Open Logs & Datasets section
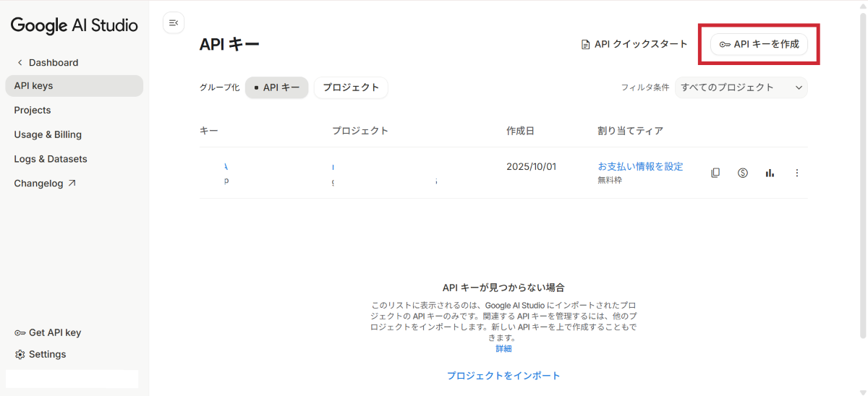Image resolution: width=868 pixels, height=396 pixels. coord(51,159)
